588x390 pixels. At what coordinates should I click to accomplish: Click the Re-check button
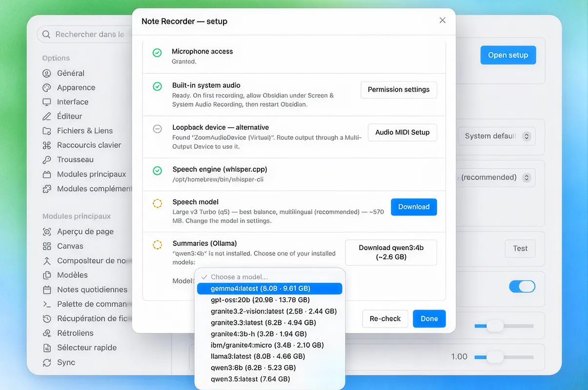(x=385, y=319)
